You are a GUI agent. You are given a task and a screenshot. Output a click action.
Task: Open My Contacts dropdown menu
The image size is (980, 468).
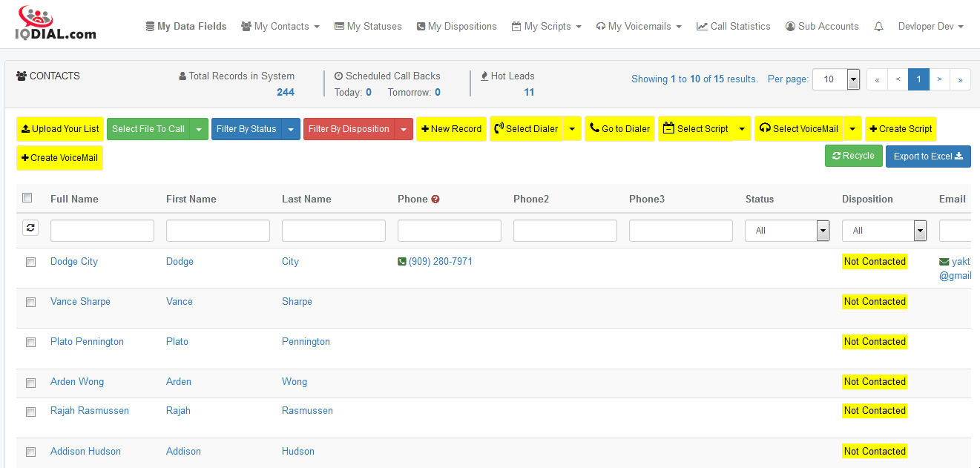coord(280,26)
